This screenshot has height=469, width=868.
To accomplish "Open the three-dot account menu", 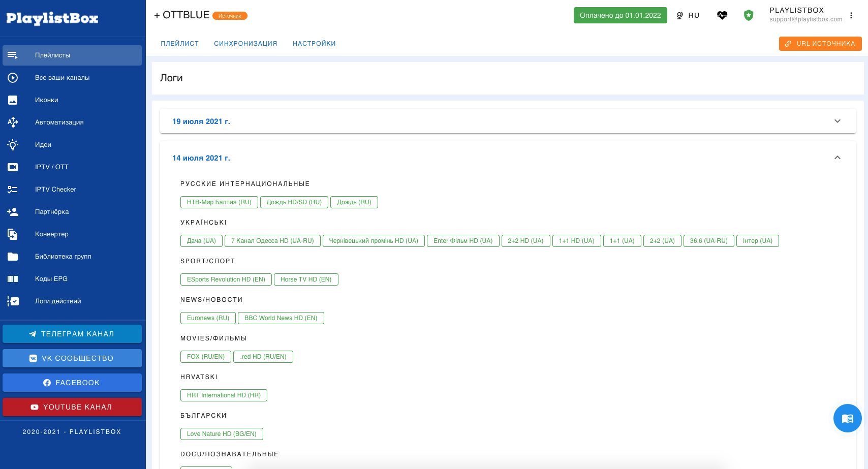I will click(851, 15).
